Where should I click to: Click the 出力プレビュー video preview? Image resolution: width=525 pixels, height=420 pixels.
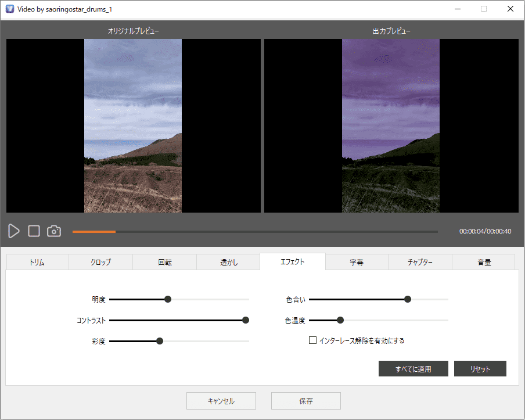[x=391, y=125]
